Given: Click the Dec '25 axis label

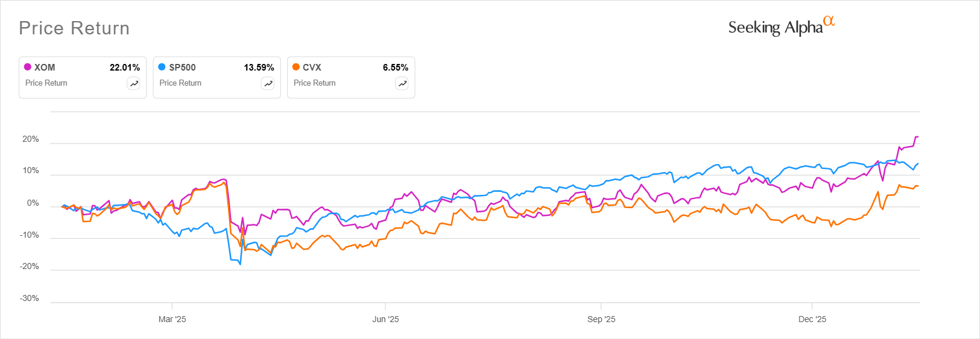Looking at the screenshot, I should tap(812, 319).
